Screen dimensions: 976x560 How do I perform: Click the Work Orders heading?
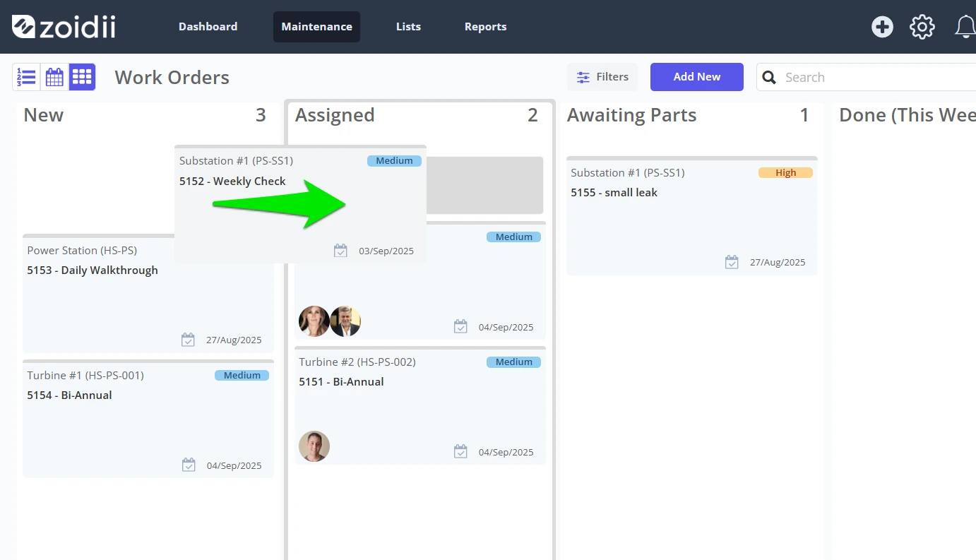172,77
